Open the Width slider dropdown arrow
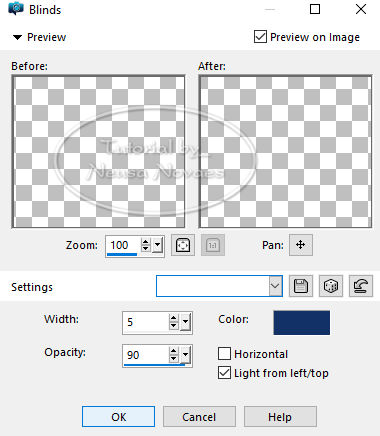The width and height of the screenshot is (380, 436). [186, 322]
